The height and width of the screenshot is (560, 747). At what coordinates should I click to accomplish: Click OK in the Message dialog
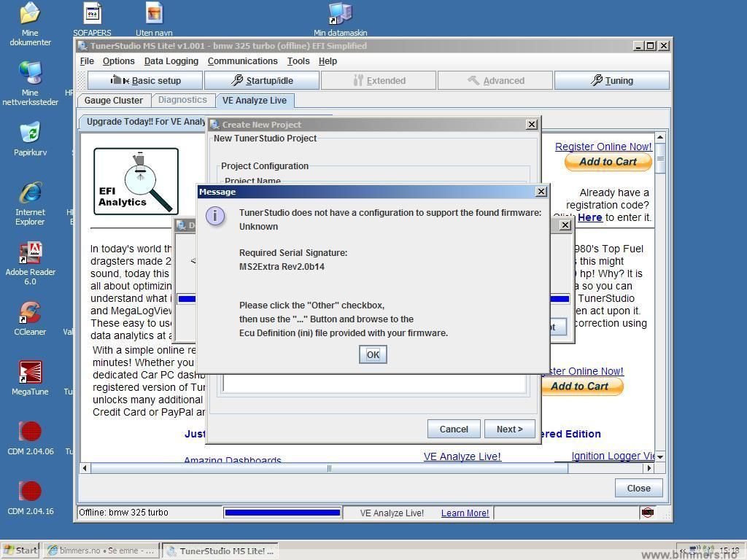[x=373, y=354]
